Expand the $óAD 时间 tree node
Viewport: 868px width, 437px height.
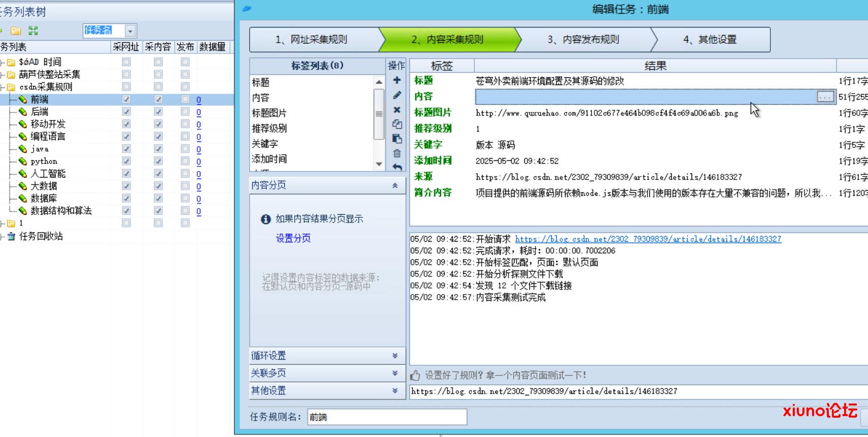pos(2,62)
